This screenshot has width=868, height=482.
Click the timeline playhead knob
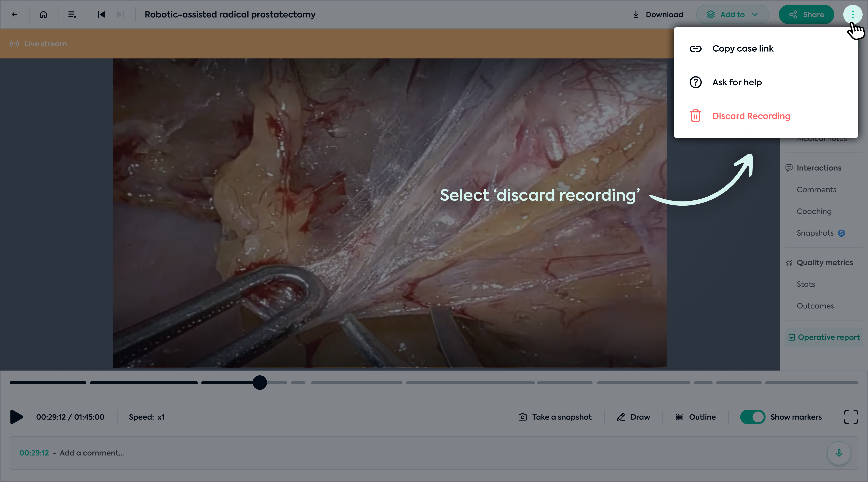pos(260,383)
